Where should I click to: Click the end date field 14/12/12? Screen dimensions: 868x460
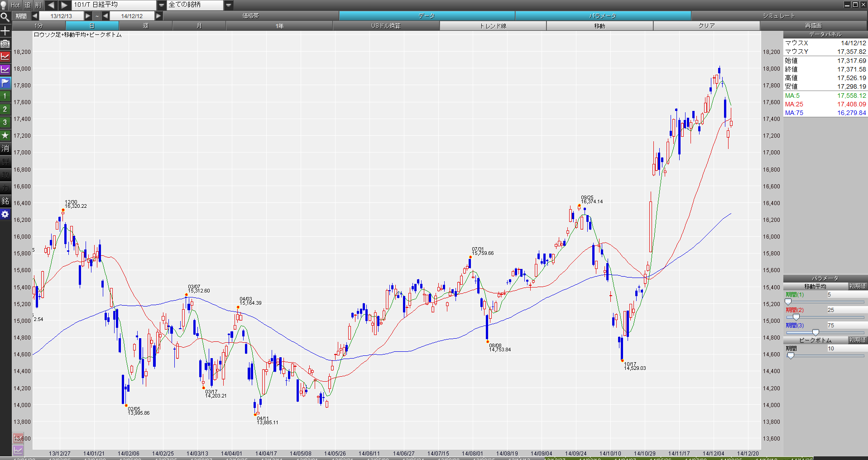click(132, 16)
